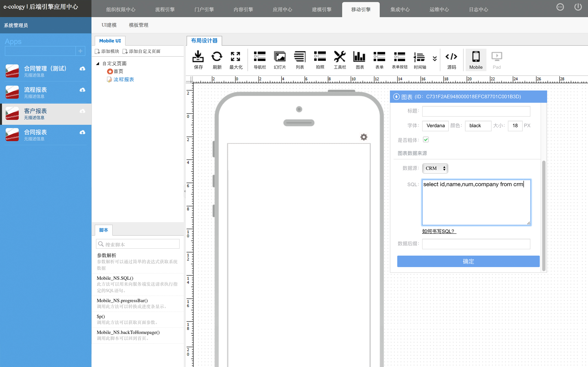This screenshot has width=588, height=367.
Task: Open the 数据源 CRM dropdown
Action: (x=435, y=168)
